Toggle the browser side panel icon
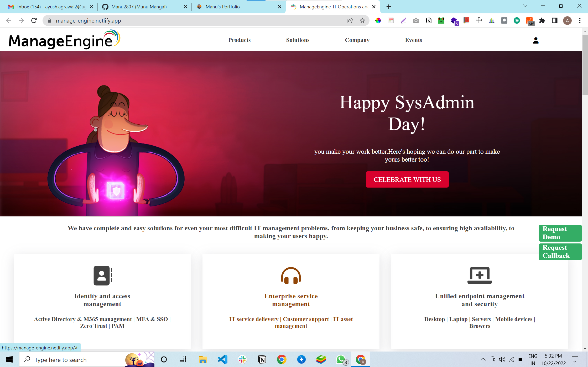This screenshot has width=588, height=367. click(x=554, y=21)
